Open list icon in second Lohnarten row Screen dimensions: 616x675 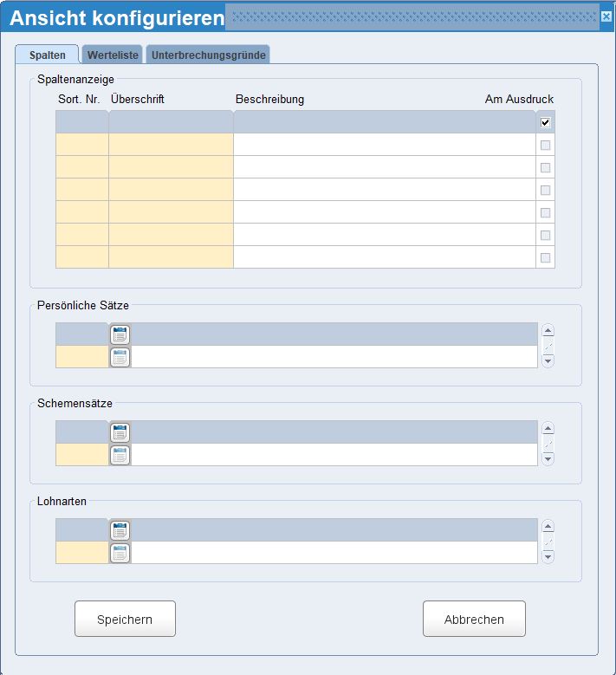coord(120,553)
